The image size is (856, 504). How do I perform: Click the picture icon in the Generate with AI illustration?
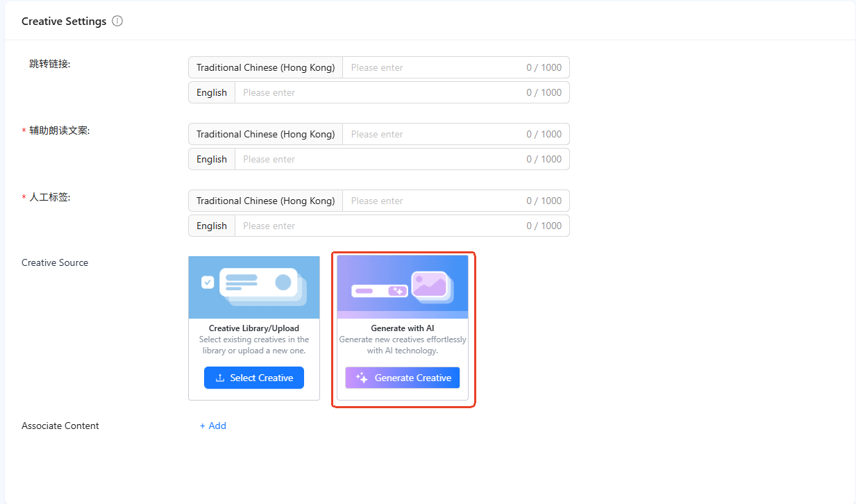point(430,284)
